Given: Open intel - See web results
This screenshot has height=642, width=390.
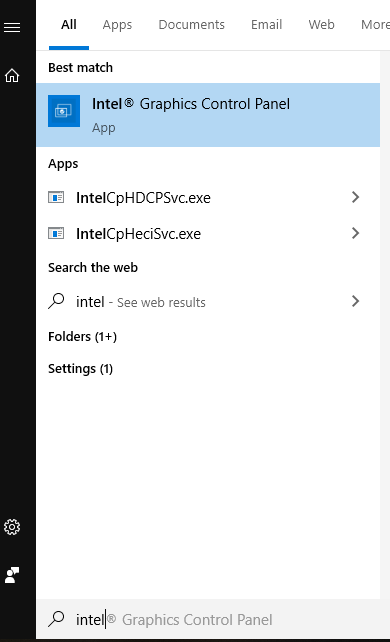Looking at the screenshot, I should [x=208, y=302].
